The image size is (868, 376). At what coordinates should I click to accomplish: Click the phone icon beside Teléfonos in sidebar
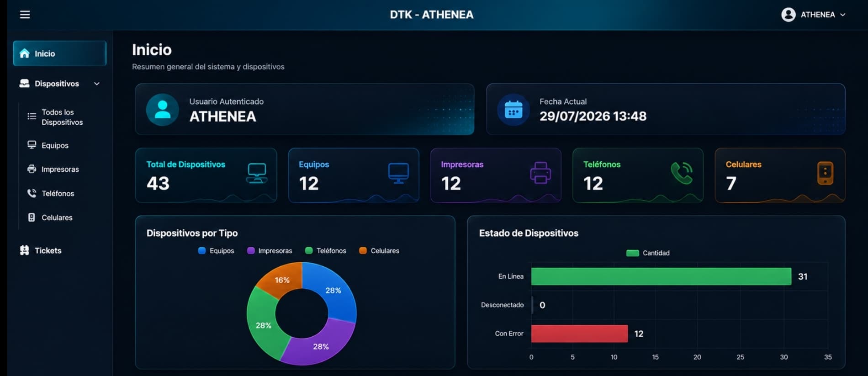pyautogui.click(x=32, y=193)
